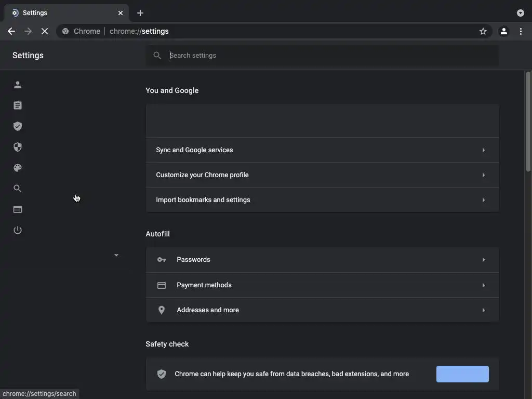Select the Autofill clipboard icon in sidebar

coord(18,105)
